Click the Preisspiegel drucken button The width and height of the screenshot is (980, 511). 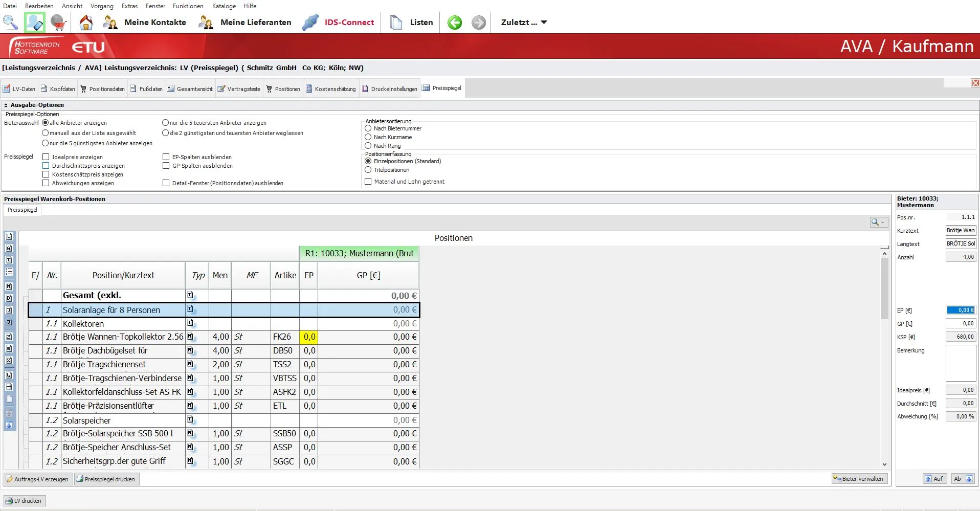(105, 479)
